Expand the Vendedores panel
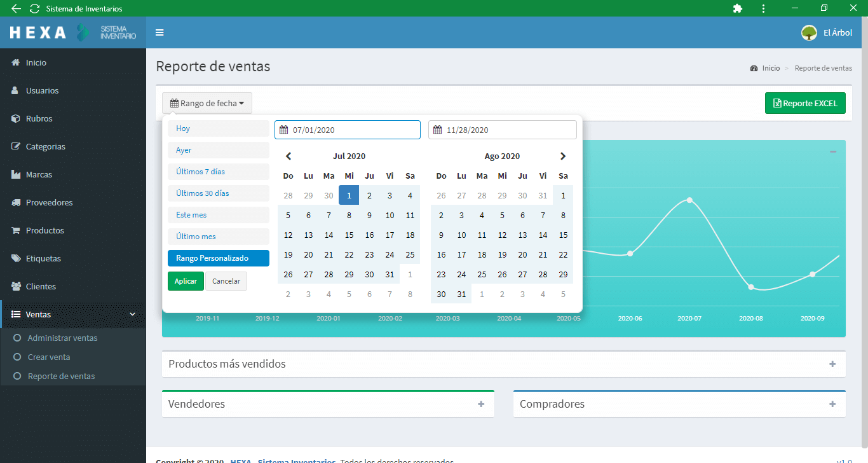Screen dimensions: 868x463 [x=481, y=404]
